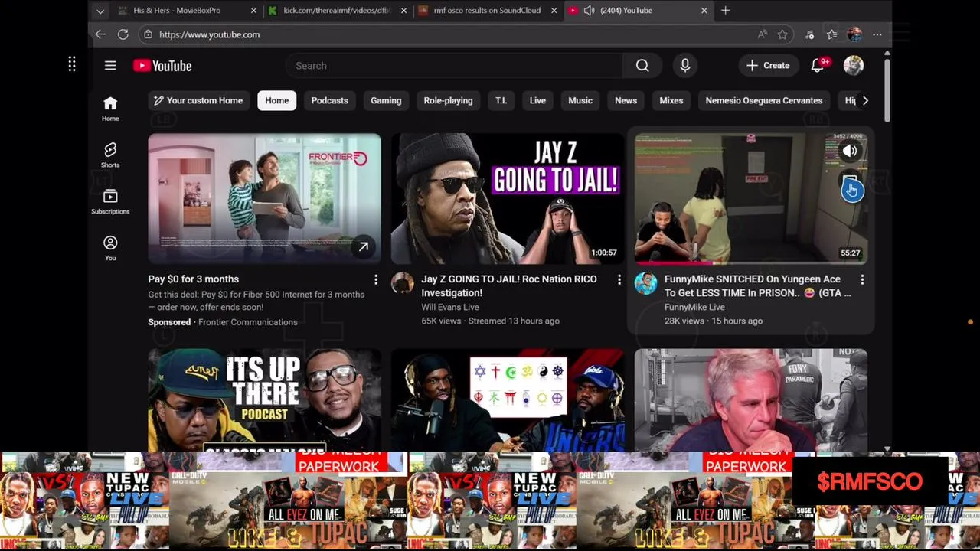Image resolution: width=980 pixels, height=551 pixels.
Task: Mute the FunnyMike preview video
Action: tap(850, 152)
